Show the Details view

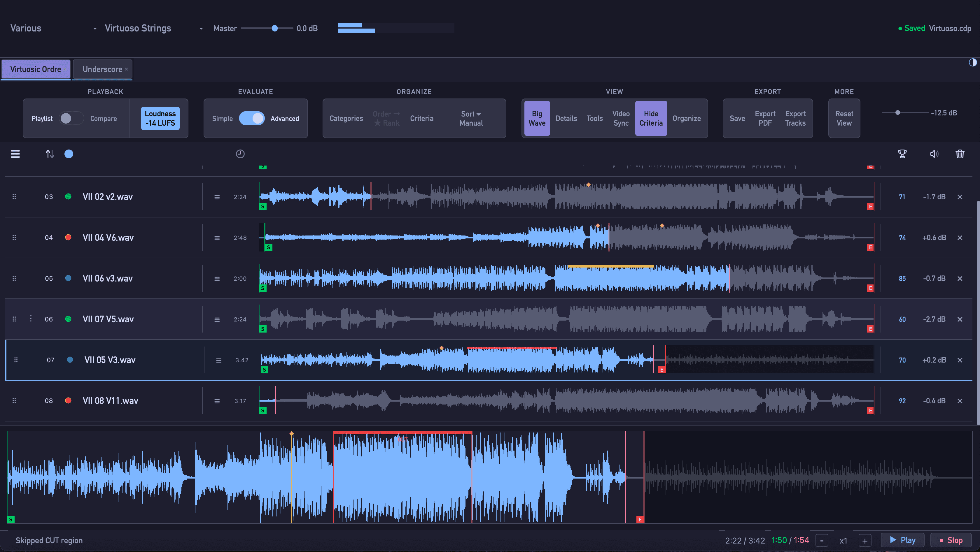(x=566, y=118)
